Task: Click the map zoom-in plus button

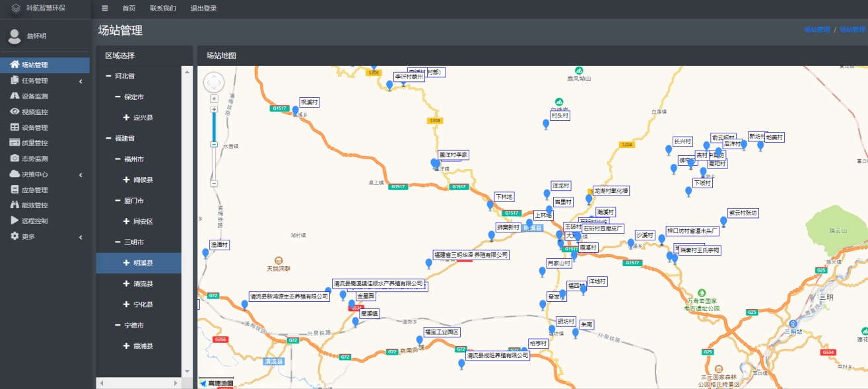Action: [214, 108]
